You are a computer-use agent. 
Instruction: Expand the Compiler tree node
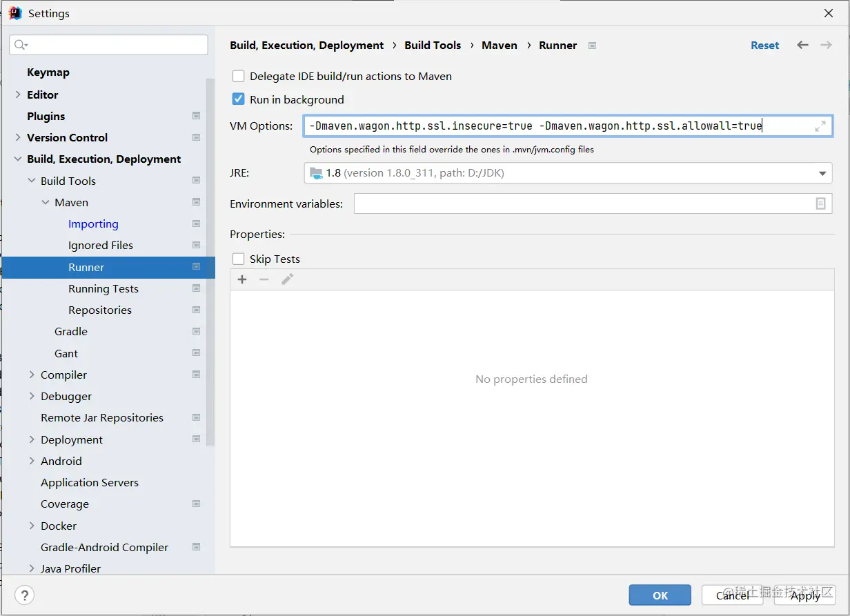coord(32,375)
